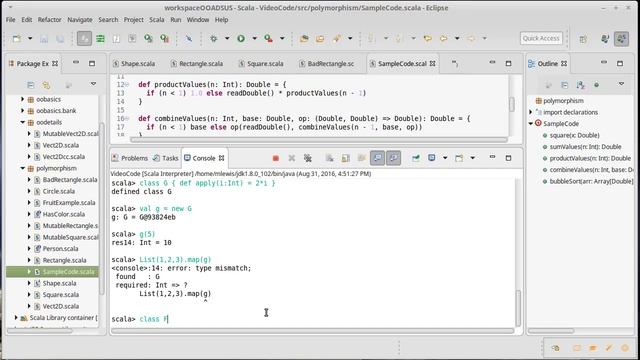Click the Quick Access search field
Viewport: 640px width, 360px height.
tap(541, 38)
